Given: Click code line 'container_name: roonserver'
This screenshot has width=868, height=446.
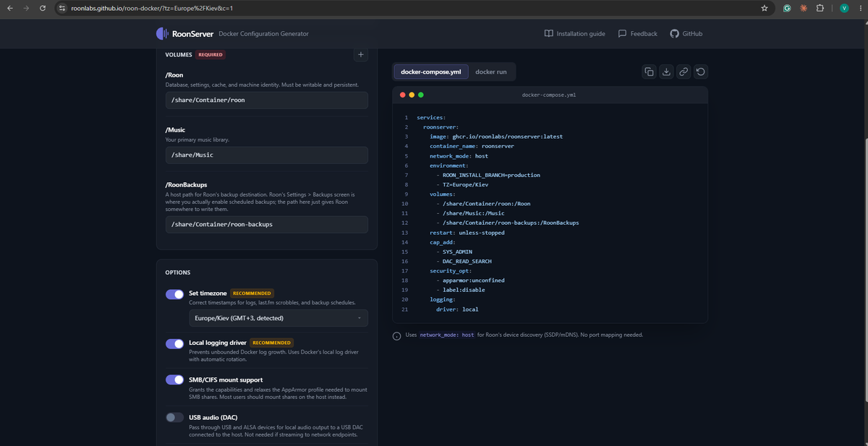Looking at the screenshot, I should click(x=472, y=146).
